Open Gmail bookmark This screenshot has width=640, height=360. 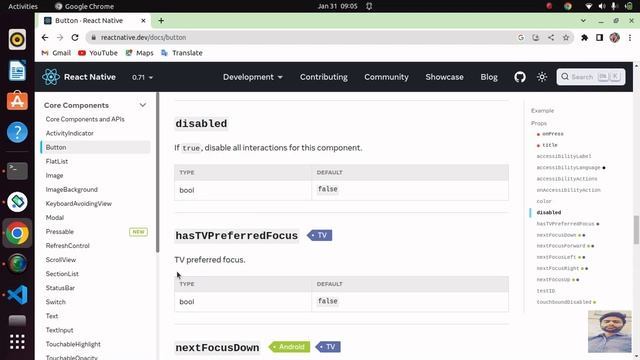pos(56,53)
